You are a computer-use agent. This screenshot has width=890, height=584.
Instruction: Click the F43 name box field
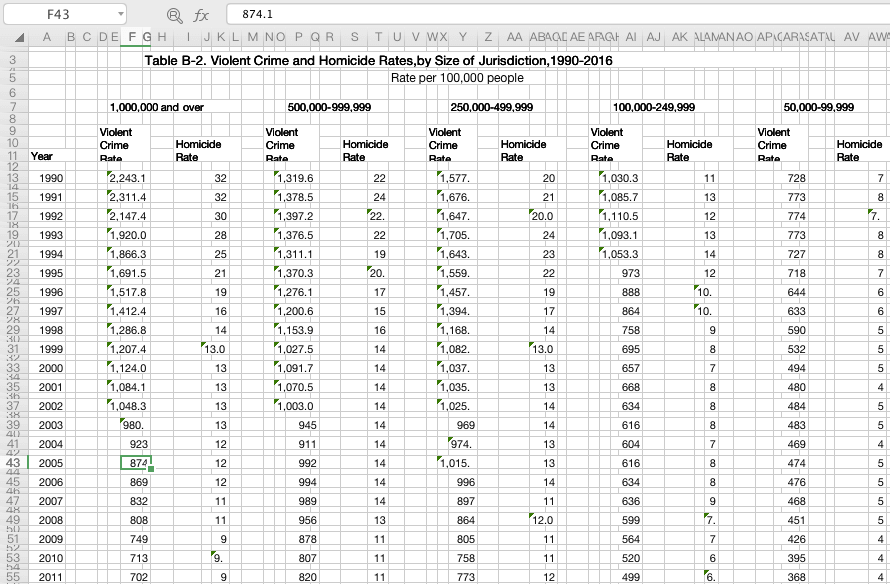[60, 15]
